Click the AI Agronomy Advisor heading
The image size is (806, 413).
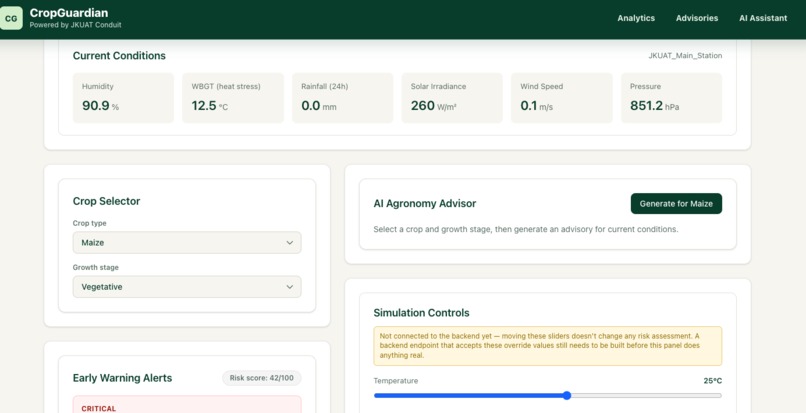tap(425, 203)
